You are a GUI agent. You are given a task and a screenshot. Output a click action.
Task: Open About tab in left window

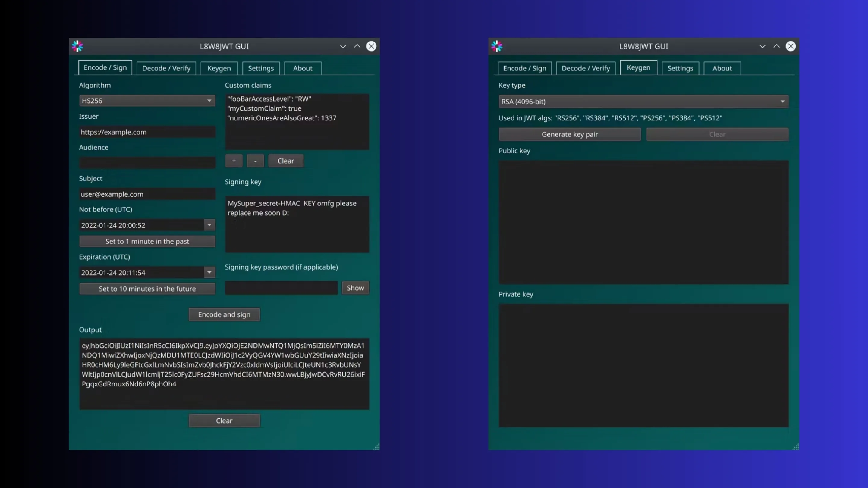point(303,68)
